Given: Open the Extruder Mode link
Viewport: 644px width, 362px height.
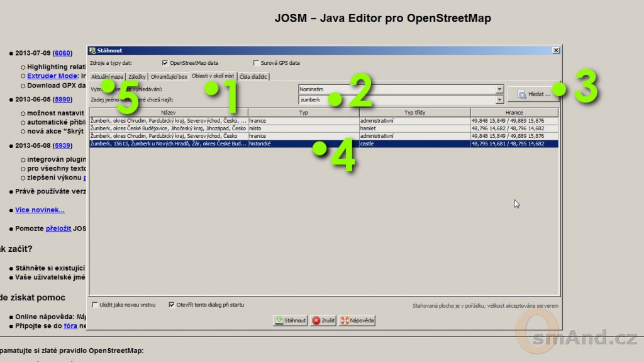Looking at the screenshot, I should click(52, 76).
